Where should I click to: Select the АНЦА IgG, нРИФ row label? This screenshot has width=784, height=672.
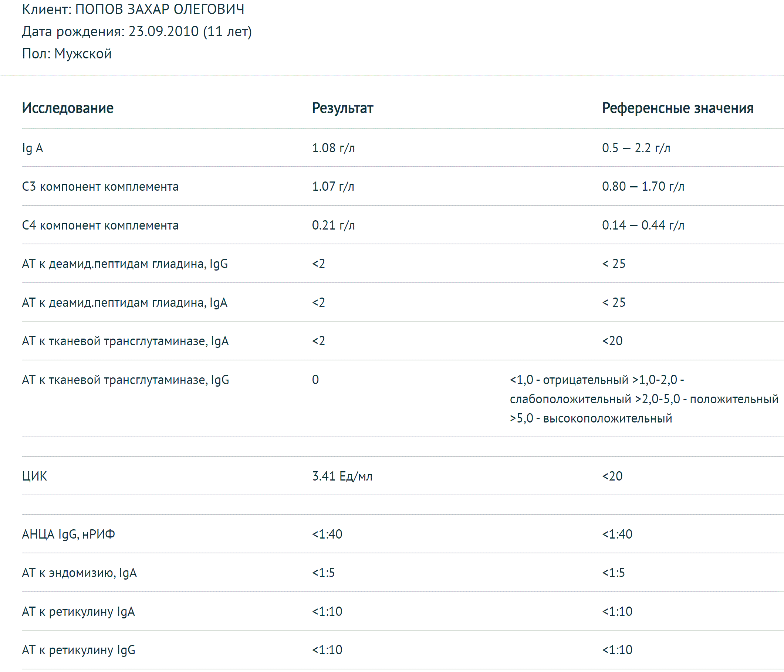pyautogui.click(x=68, y=534)
